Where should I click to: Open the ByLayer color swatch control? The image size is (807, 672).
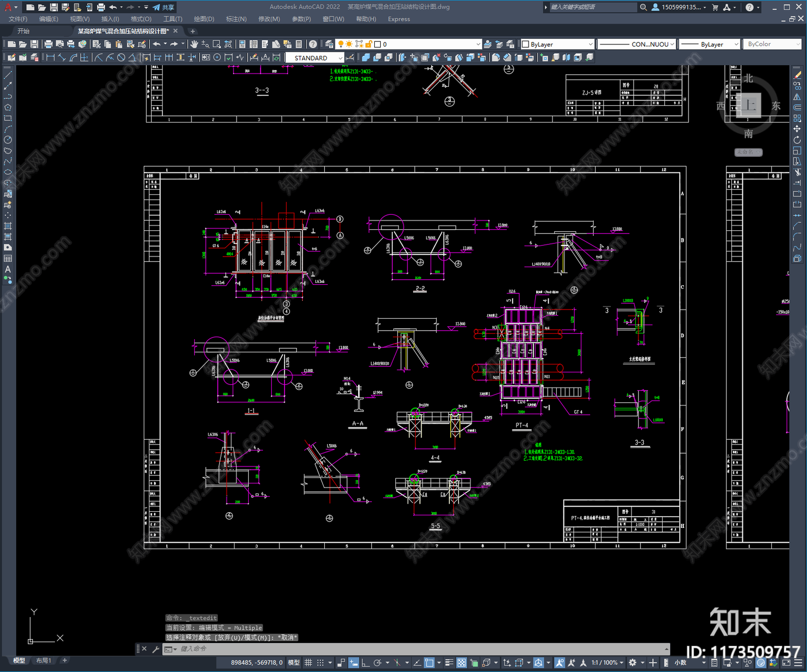pos(557,44)
